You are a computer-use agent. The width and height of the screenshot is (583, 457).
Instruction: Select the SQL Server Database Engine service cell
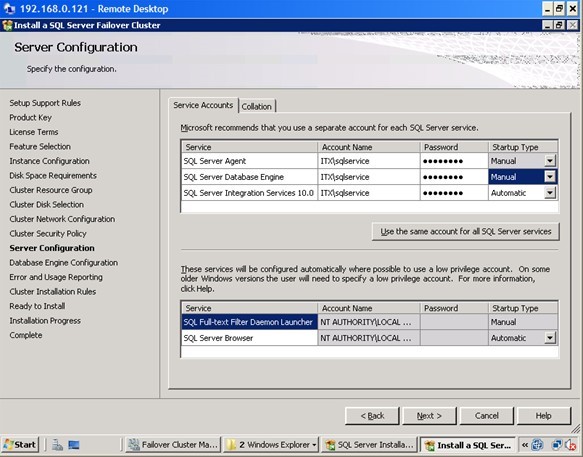tap(249, 177)
